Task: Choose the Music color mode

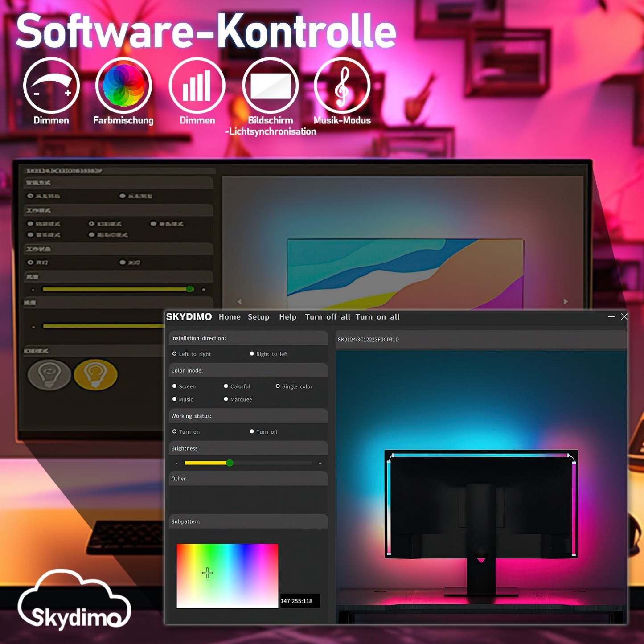Action: (175, 399)
